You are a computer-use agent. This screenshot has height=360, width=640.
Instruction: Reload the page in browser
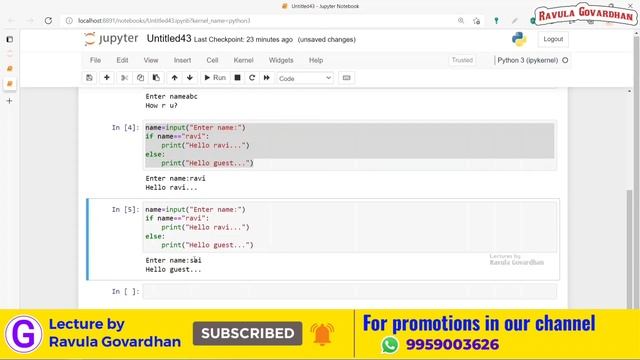point(48,20)
